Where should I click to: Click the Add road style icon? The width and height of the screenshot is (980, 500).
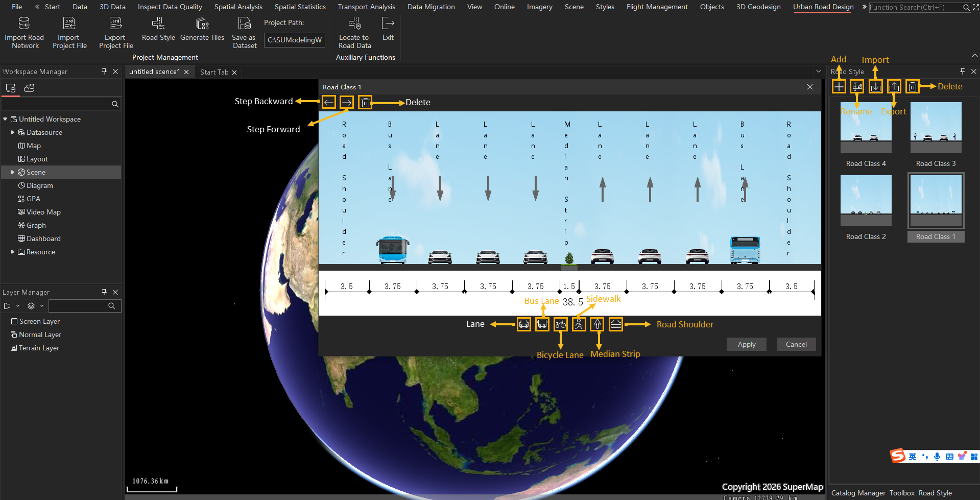coord(839,87)
